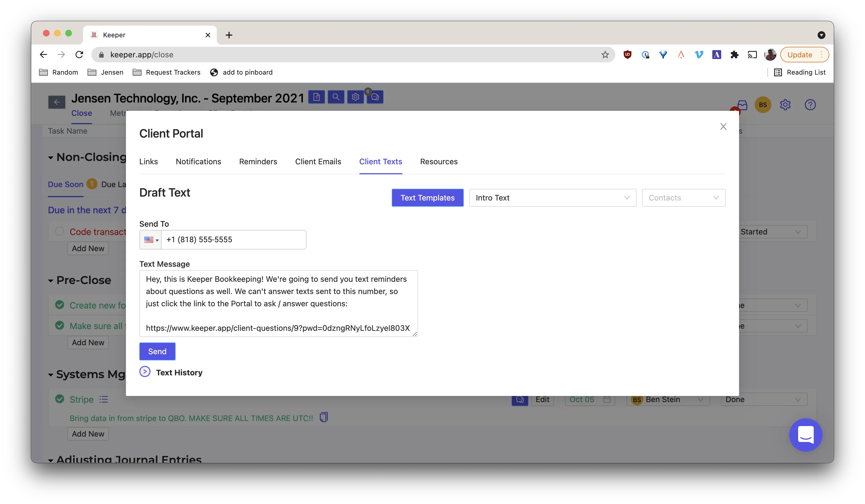Open the Request Trackers bookmark folder

coord(166,72)
